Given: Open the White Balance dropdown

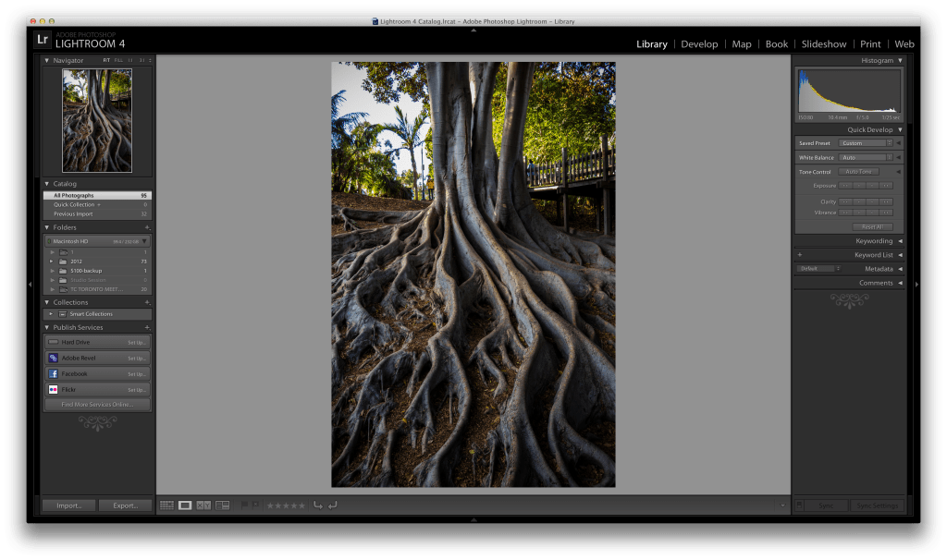Looking at the screenshot, I should coord(866,158).
